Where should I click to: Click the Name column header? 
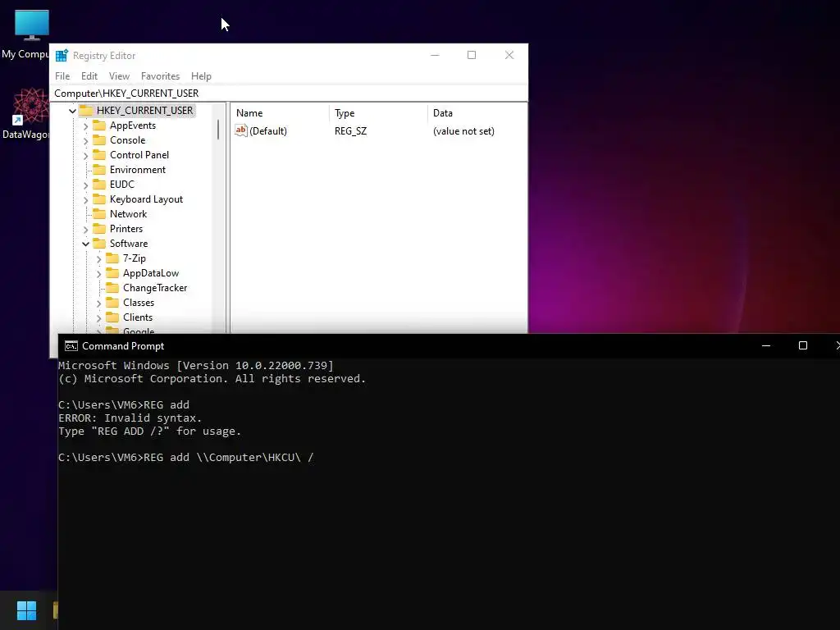point(281,113)
